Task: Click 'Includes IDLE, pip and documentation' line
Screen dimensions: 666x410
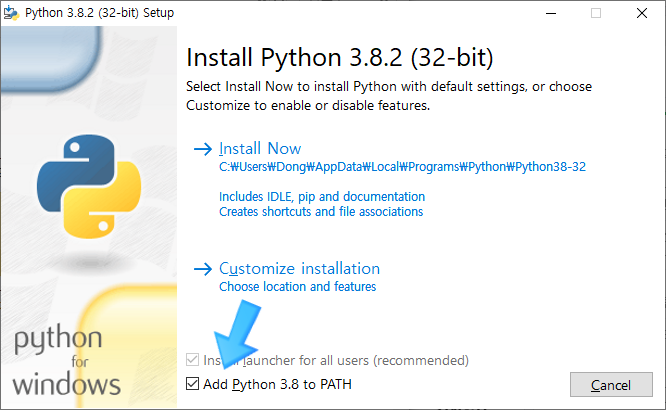Action: (x=321, y=197)
